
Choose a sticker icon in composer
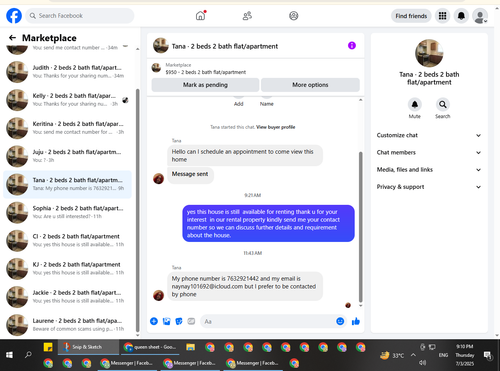point(179,321)
